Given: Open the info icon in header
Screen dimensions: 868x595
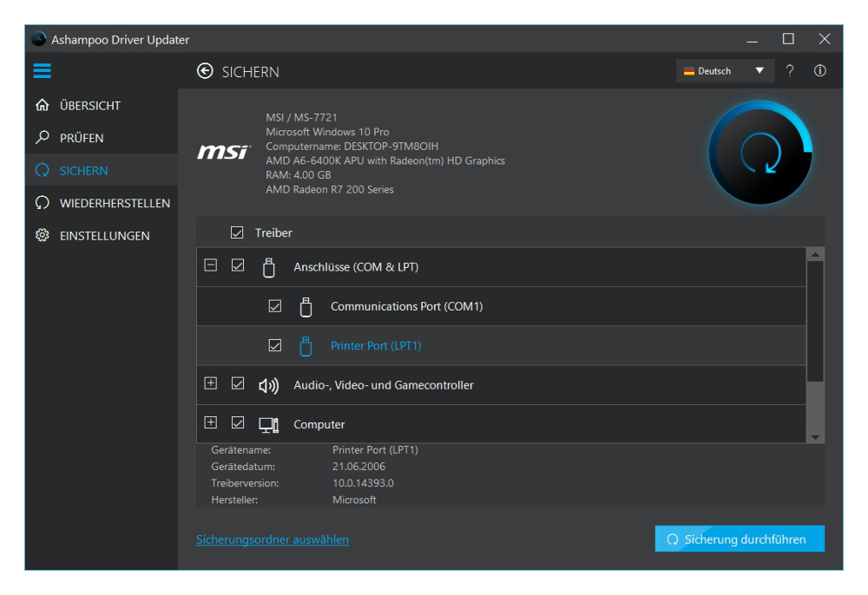Looking at the screenshot, I should pyautogui.click(x=819, y=71).
